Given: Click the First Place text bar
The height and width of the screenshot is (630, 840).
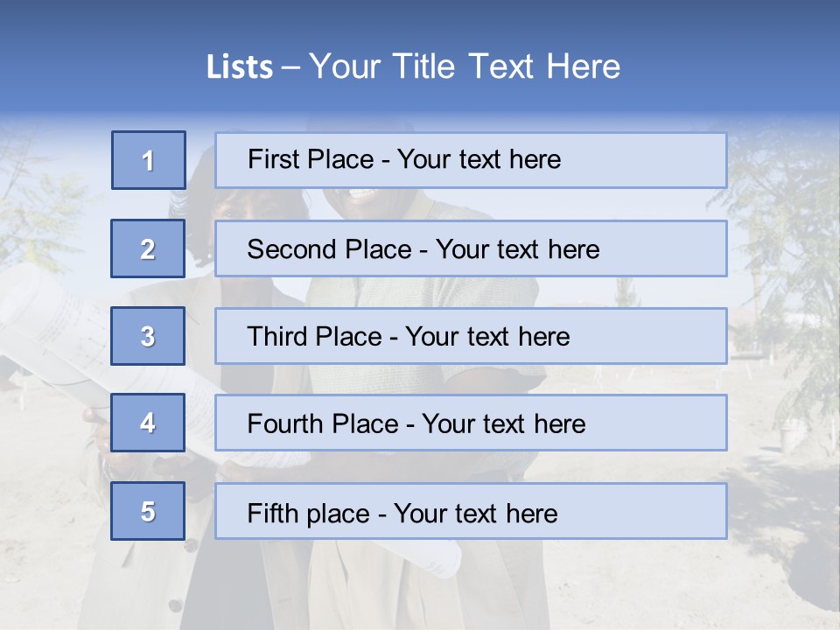Looking at the screenshot, I should pos(471,160).
